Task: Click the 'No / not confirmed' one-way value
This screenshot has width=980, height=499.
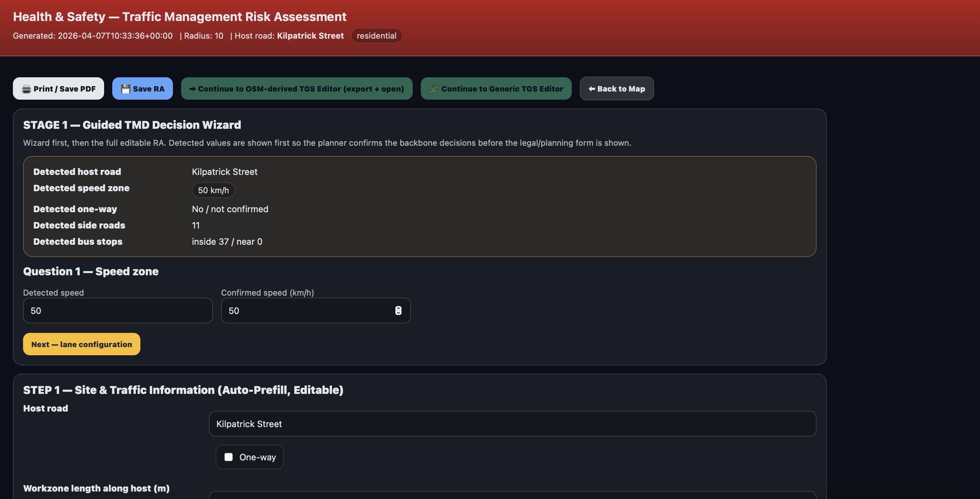Action: (230, 209)
